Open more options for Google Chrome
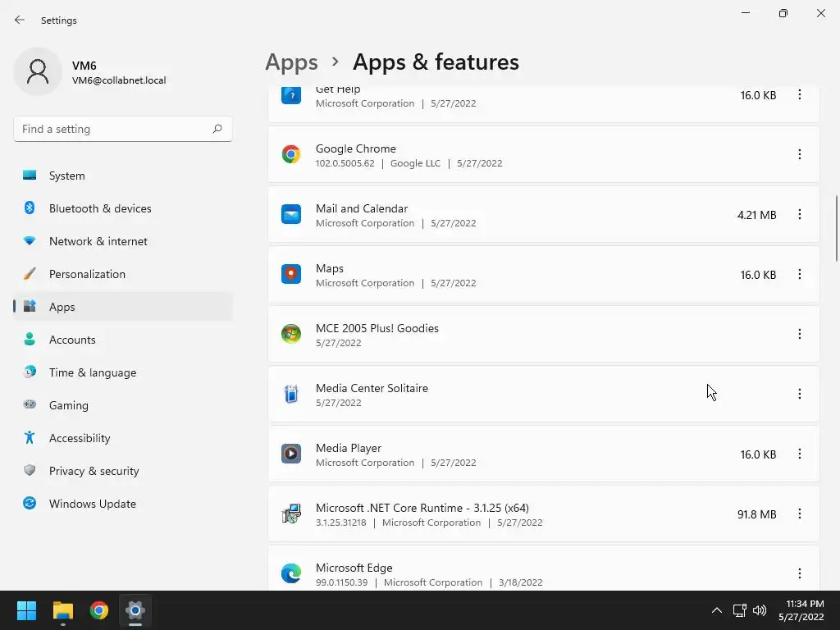 pyautogui.click(x=800, y=154)
